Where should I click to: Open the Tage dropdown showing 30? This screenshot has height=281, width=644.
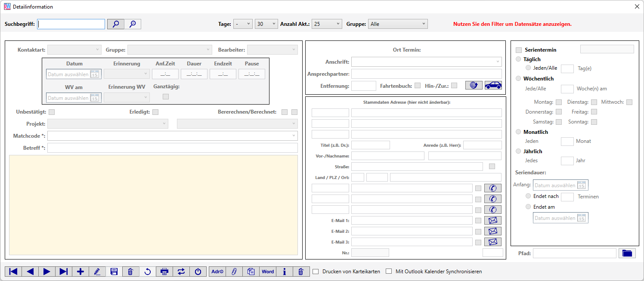(x=266, y=24)
